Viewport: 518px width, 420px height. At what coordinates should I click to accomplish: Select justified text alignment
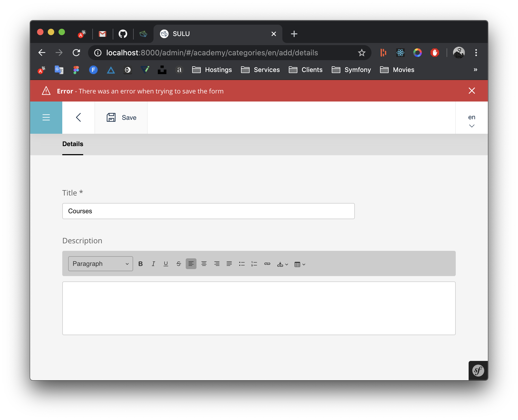(x=229, y=264)
